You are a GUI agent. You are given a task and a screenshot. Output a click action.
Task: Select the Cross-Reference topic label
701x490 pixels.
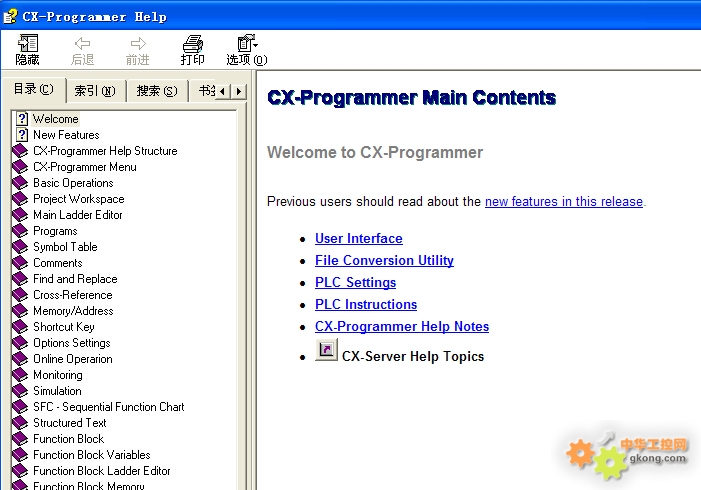(x=72, y=295)
